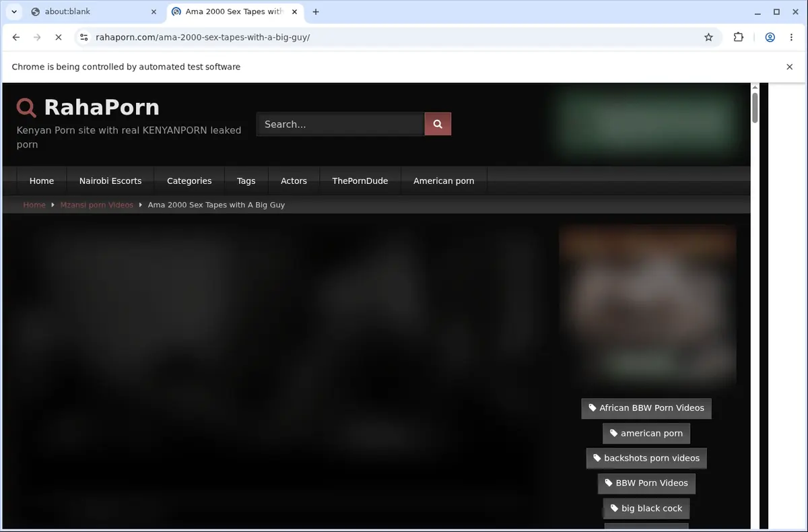Close the Ama 2000 browser tab

pyautogui.click(x=294, y=11)
